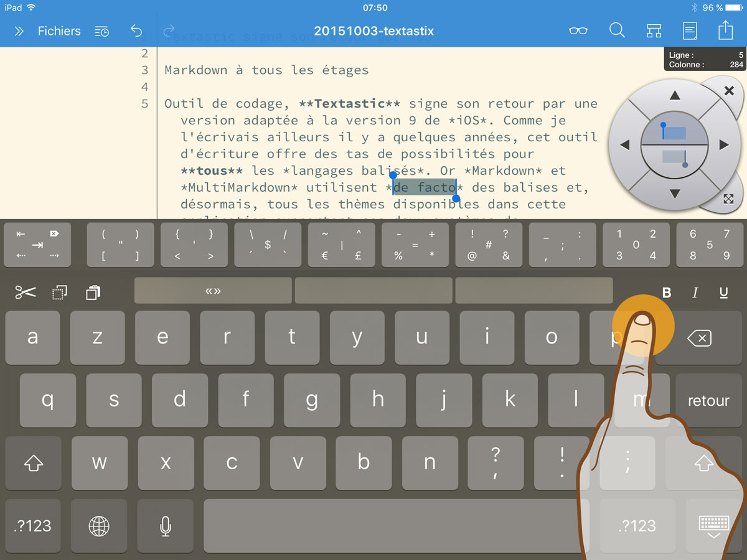Select the selection-start handle mode in the wheel
The image size is (747, 560).
675,130
